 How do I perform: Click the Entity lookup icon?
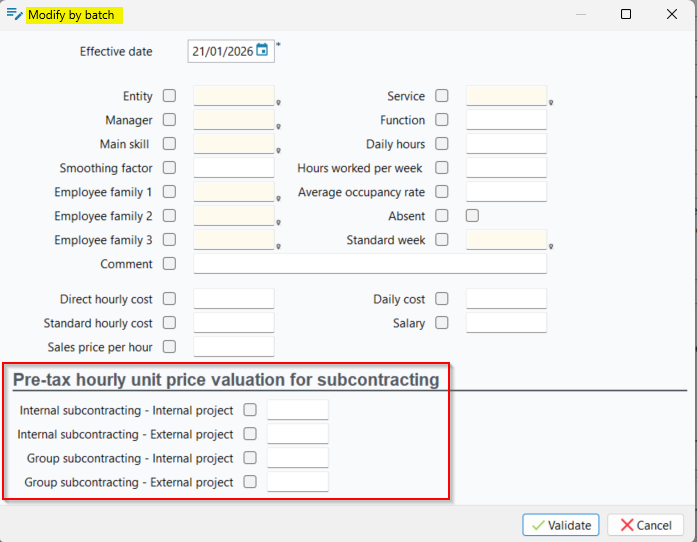pos(279,102)
